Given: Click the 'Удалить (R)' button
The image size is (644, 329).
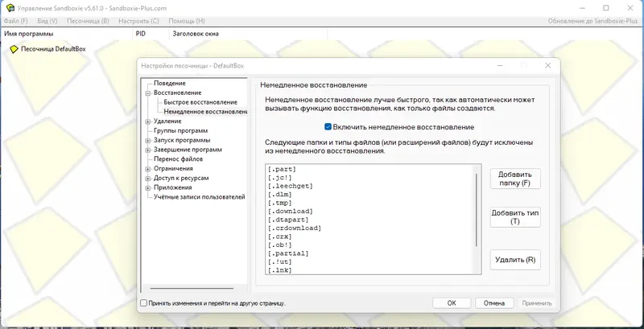Looking at the screenshot, I should [x=515, y=260].
